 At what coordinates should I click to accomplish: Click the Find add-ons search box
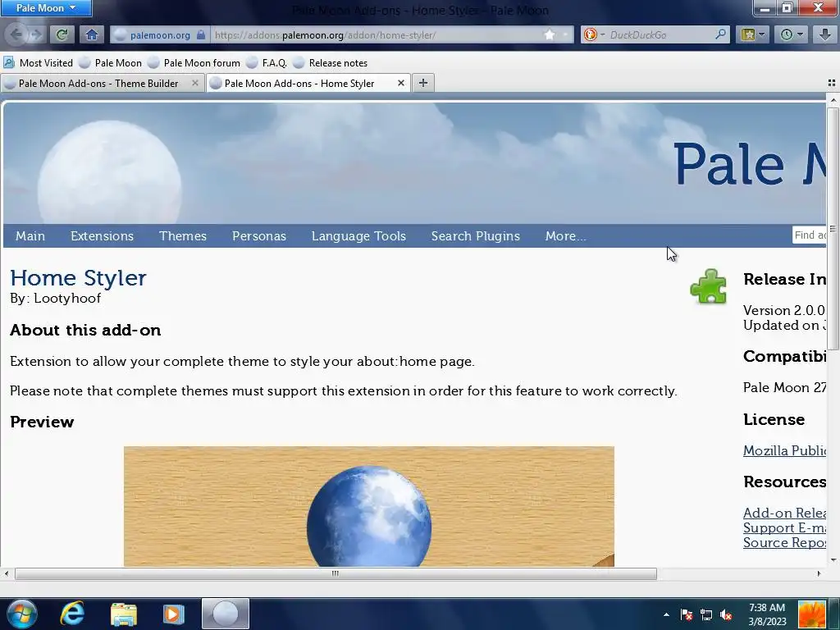click(x=810, y=235)
